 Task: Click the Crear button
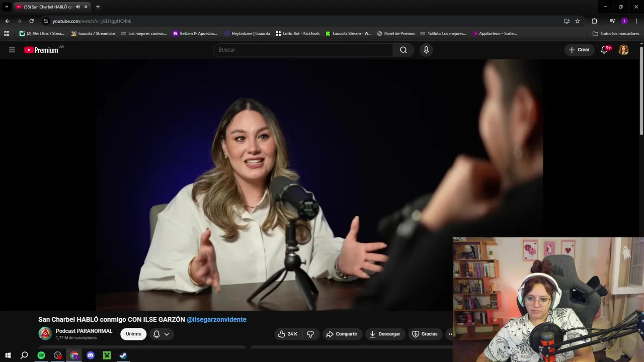point(579,50)
